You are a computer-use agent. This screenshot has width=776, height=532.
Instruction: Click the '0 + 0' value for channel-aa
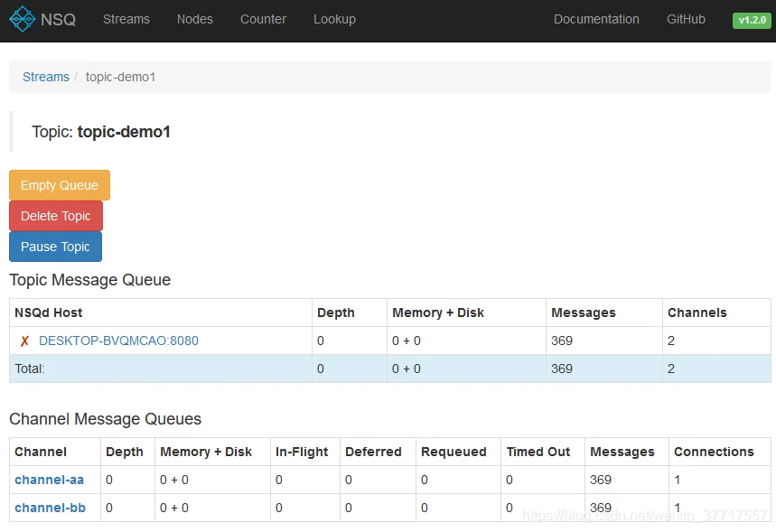(x=174, y=480)
